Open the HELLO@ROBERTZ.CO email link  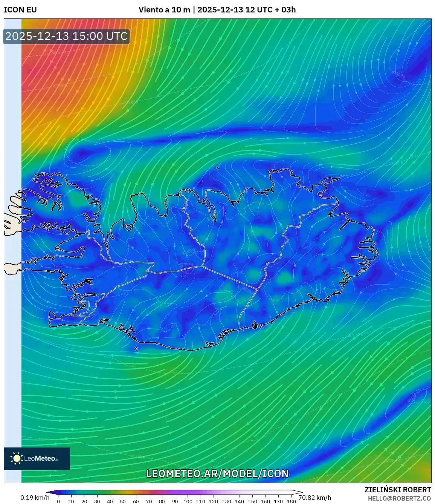click(x=398, y=498)
